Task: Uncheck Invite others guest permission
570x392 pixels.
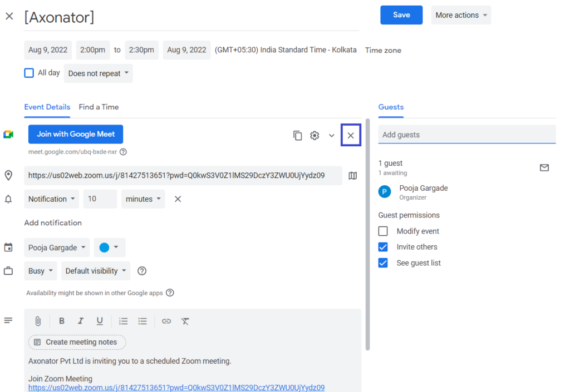Action: tap(383, 247)
